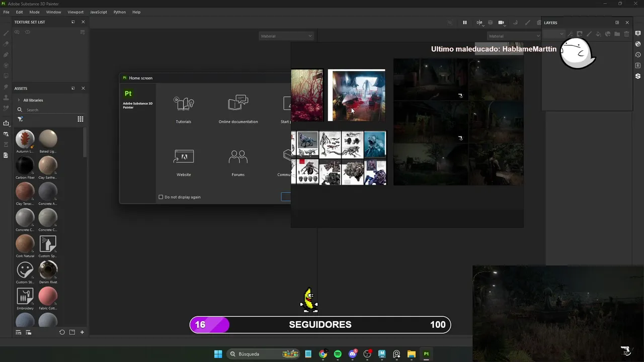Click the Windows Start button
Screen dimensions: 644x362
tap(218, 354)
